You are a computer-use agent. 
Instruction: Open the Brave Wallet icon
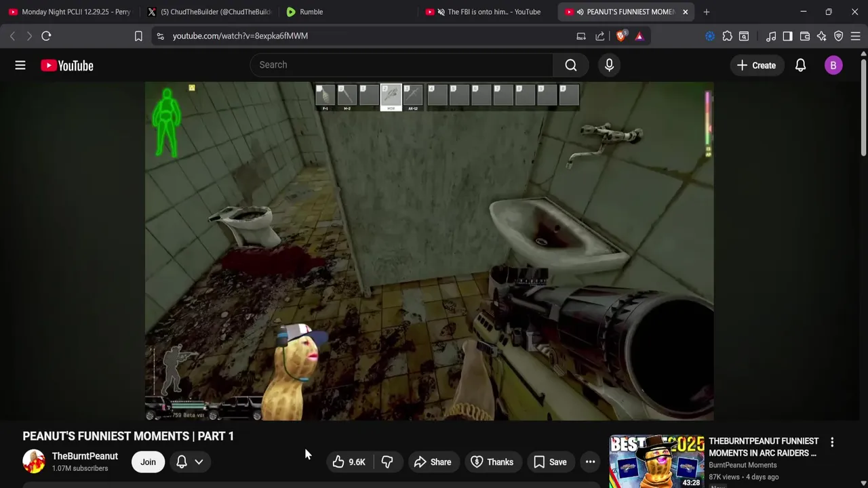(805, 36)
